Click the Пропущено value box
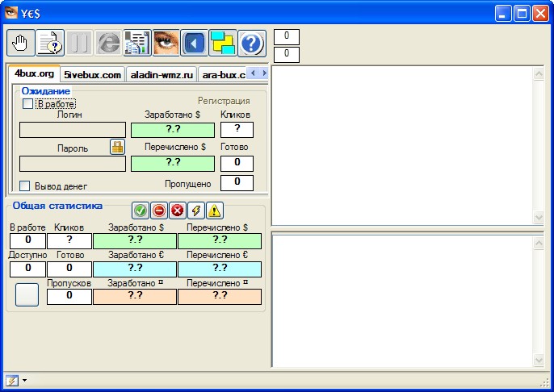 [x=237, y=183]
